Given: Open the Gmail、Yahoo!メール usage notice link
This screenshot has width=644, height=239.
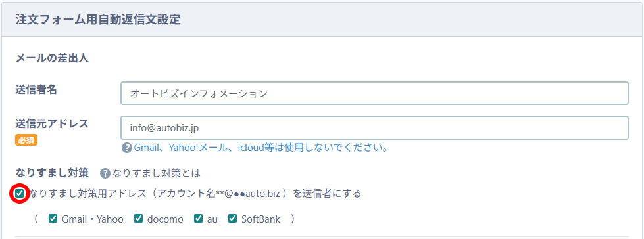Looking at the screenshot, I should (x=260, y=148).
